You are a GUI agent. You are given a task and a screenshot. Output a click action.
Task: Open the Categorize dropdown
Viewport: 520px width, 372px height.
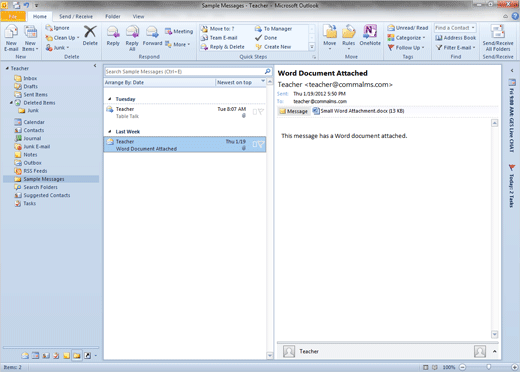coord(406,38)
